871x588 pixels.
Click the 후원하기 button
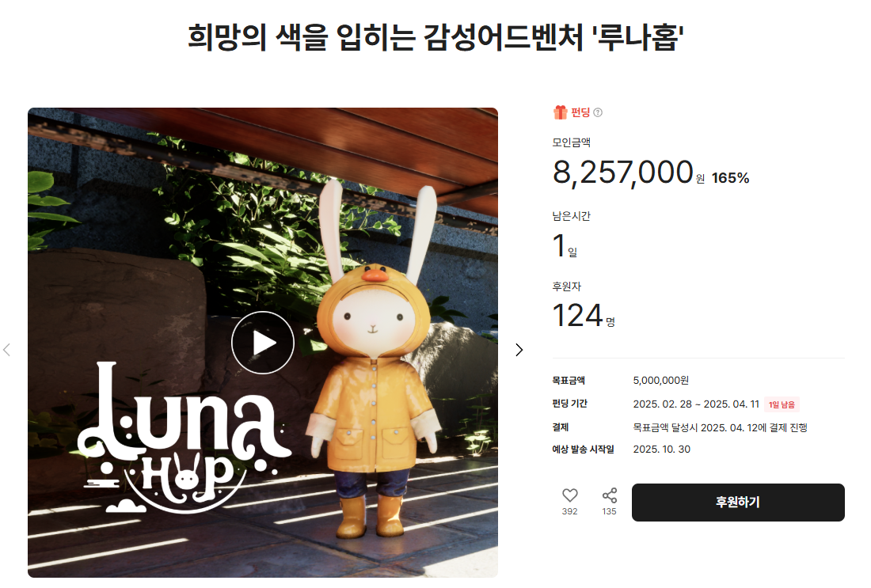(738, 503)
